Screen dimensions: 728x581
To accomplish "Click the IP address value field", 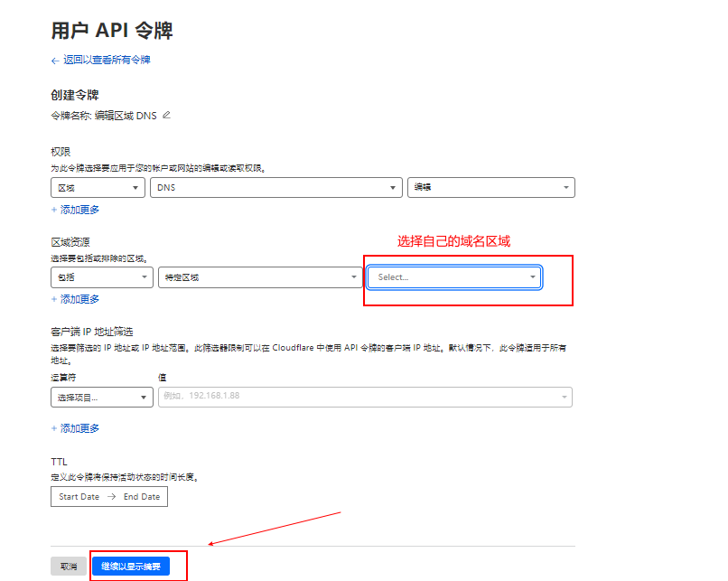I will point(365,397).
